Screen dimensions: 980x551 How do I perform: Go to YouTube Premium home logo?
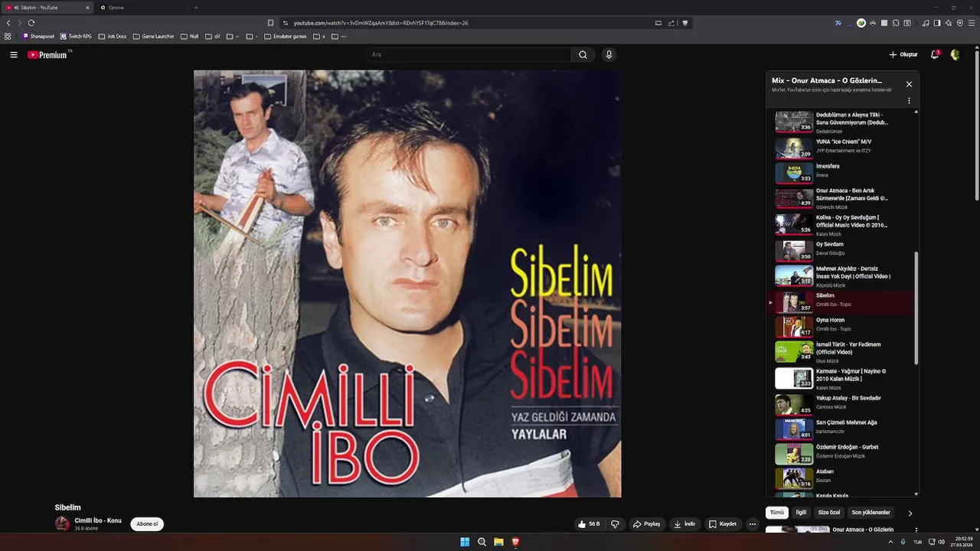[x=47, y=55]
